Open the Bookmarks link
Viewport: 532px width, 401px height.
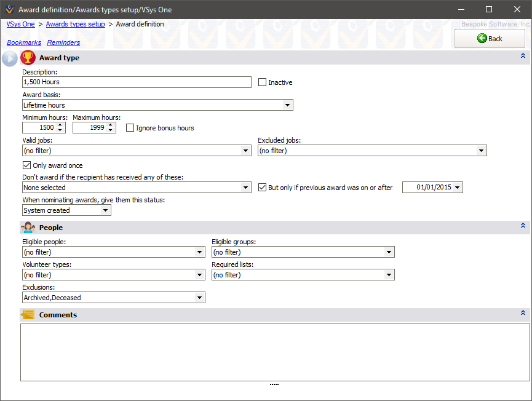24,42
